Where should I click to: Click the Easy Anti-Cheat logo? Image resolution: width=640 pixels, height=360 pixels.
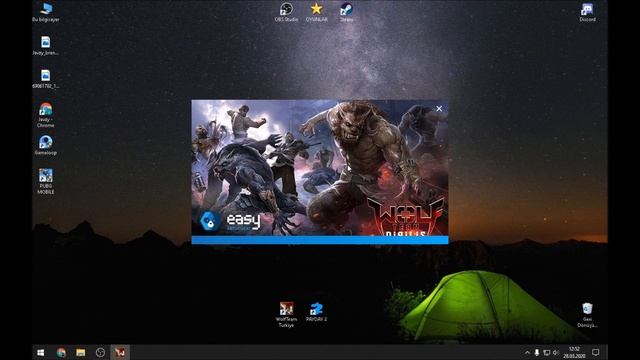click(x=230, y=221)
